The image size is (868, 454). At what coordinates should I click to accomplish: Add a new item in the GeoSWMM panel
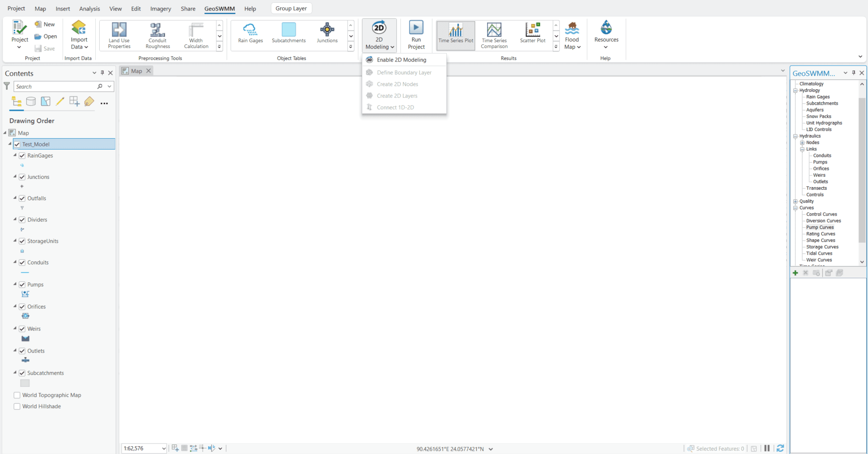click(795, 272)
